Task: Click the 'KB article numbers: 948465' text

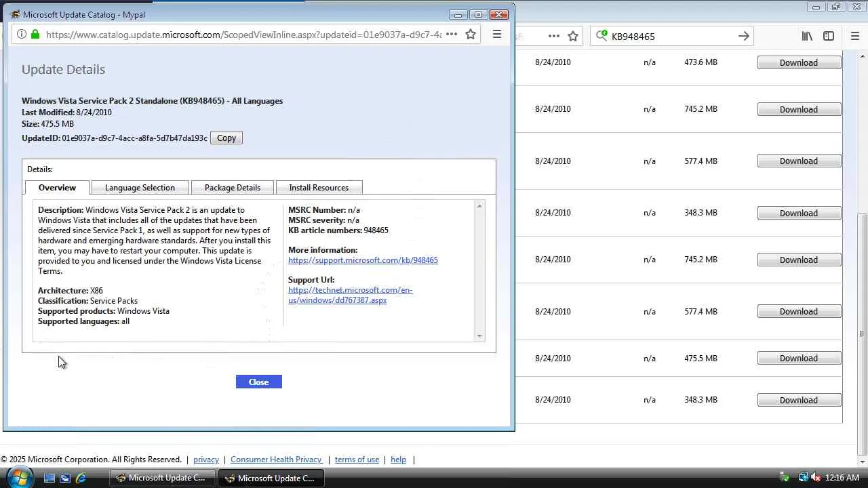Action: [x=338, y=230]
